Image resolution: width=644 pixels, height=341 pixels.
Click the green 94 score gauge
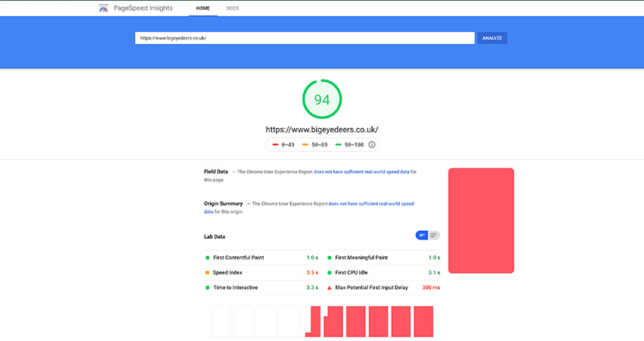point(322,99)
